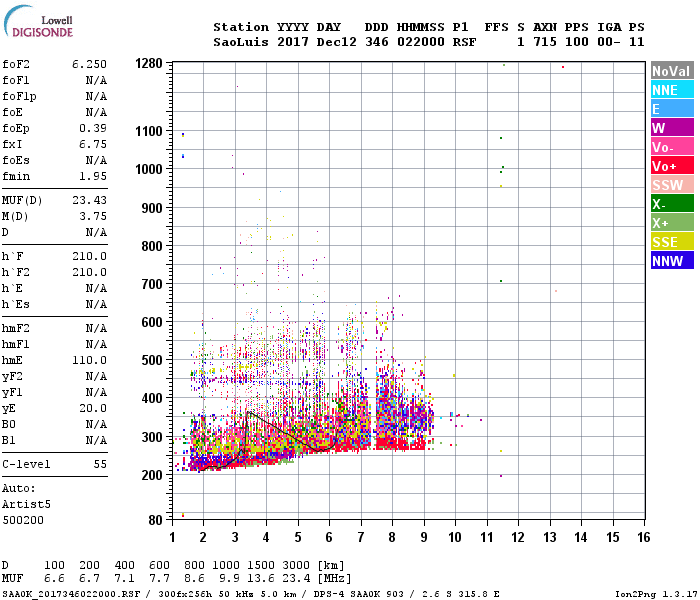Select the SSE yellow legend swatch
The image size is (700, 600).
coord(672,242)
